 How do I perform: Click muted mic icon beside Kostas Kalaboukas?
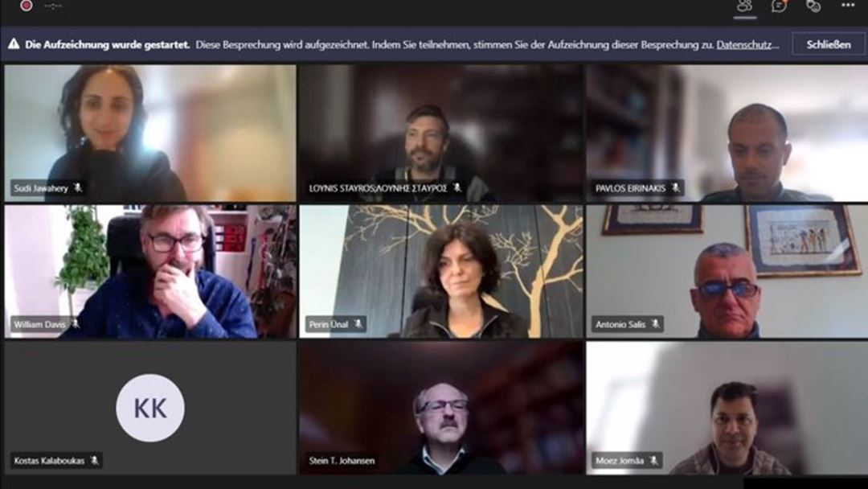click(x=95, y=460)
